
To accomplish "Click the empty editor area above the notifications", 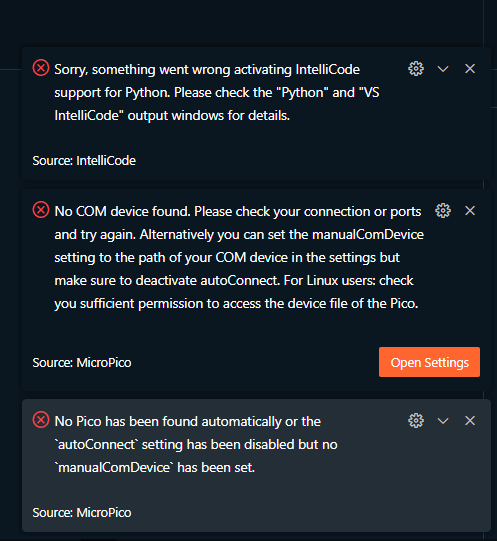I will [242, 22].
